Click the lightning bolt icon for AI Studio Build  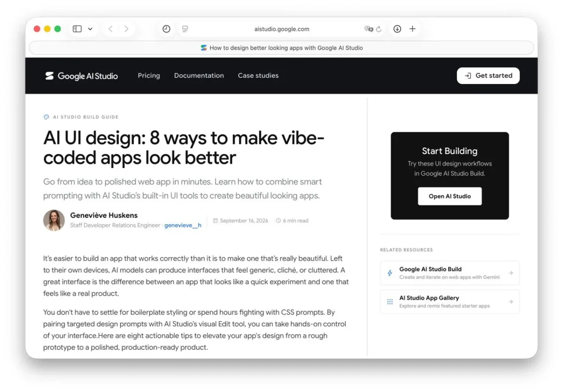point(390,273)
